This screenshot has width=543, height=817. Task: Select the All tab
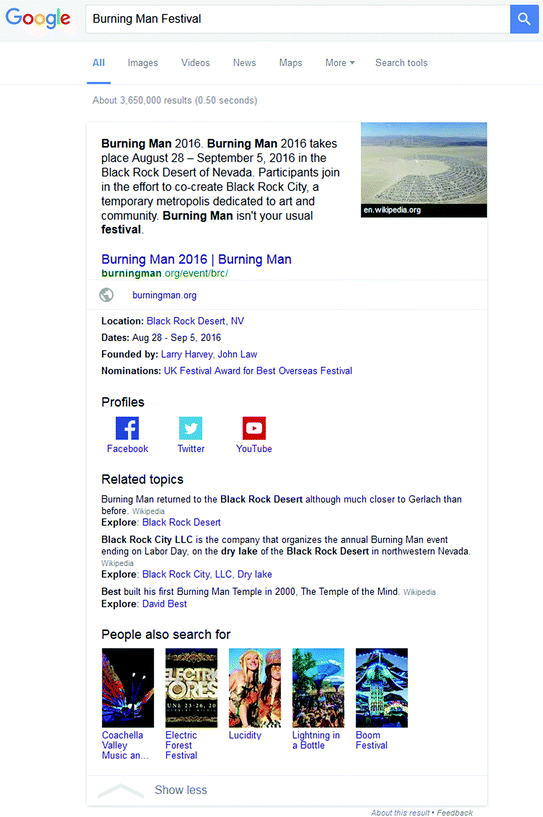98,63
